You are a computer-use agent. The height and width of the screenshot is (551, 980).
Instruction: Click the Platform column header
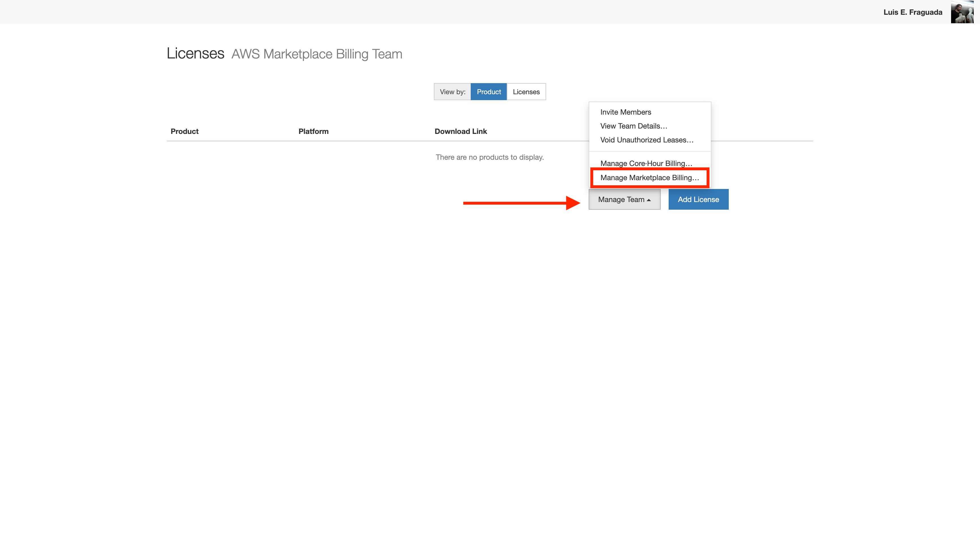click(313, 131)
